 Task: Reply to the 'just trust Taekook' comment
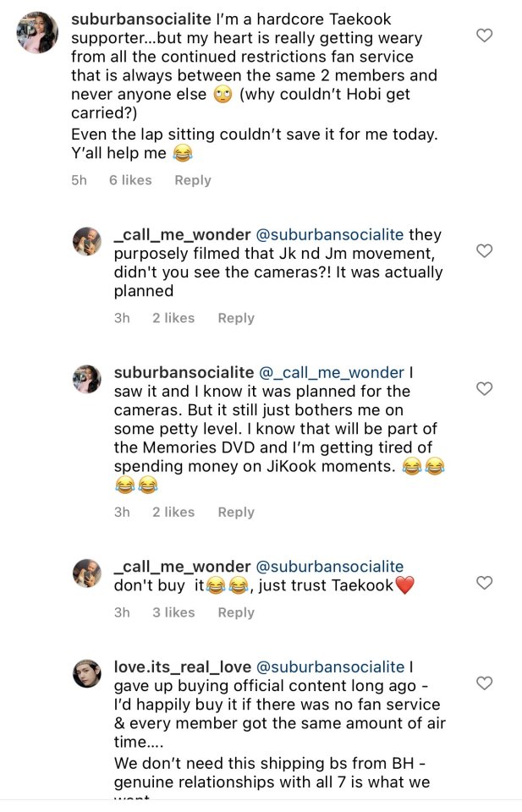(x=236, y=612)
